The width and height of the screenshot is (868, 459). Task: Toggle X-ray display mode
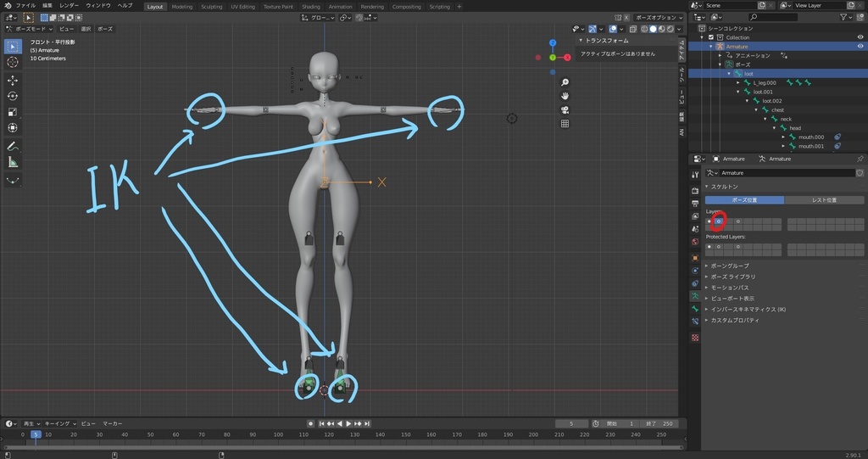click(x=633, y=29)
